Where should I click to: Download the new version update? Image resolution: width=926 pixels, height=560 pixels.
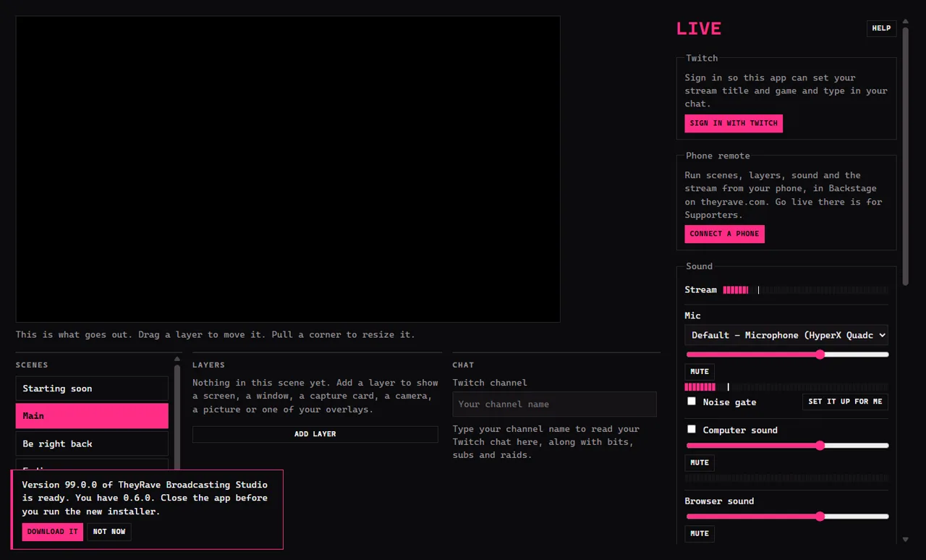[x=52, y=532]
